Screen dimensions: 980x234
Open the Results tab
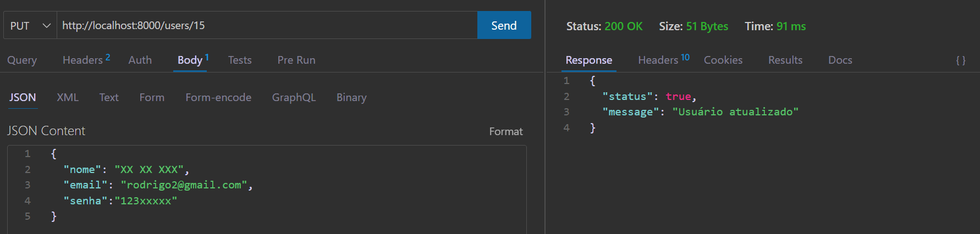coord(785,60)
